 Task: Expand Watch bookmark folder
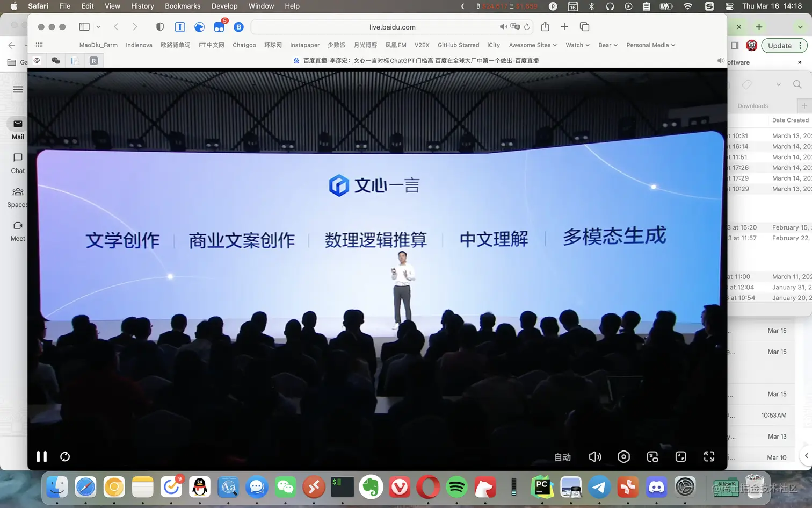tap(577, 45)
